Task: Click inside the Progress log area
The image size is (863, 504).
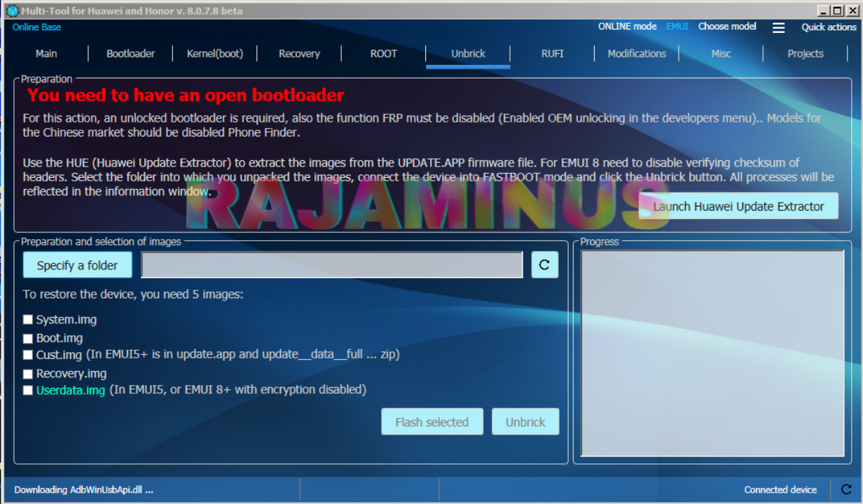Action: pyautogui.click(x=712, y=353)
